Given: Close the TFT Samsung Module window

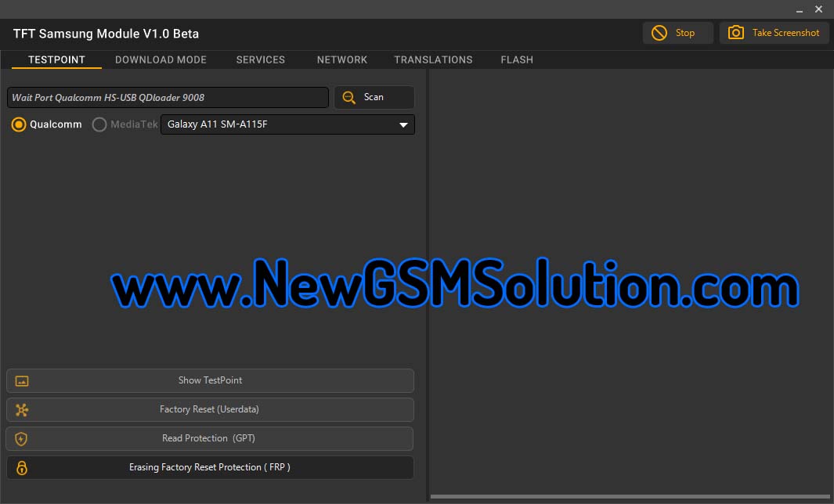Looking at the screenshot, I should click(819, 9).
